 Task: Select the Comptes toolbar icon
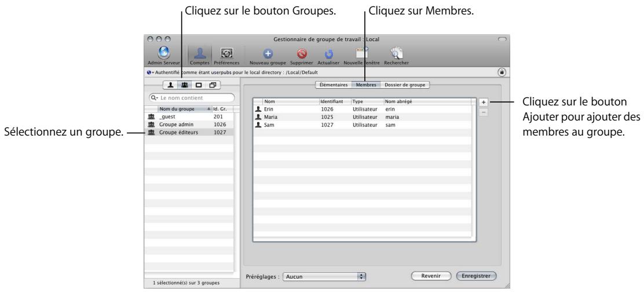pos(200,56)
